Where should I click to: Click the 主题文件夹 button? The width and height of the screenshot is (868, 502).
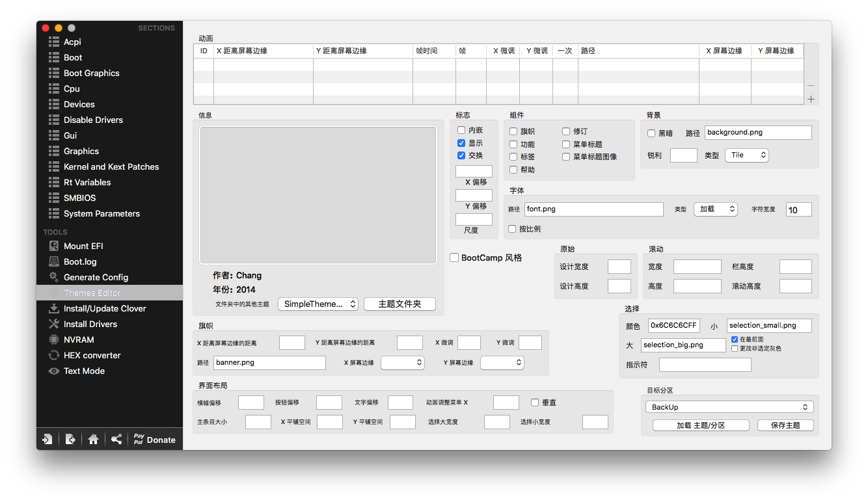click(400, 304)
